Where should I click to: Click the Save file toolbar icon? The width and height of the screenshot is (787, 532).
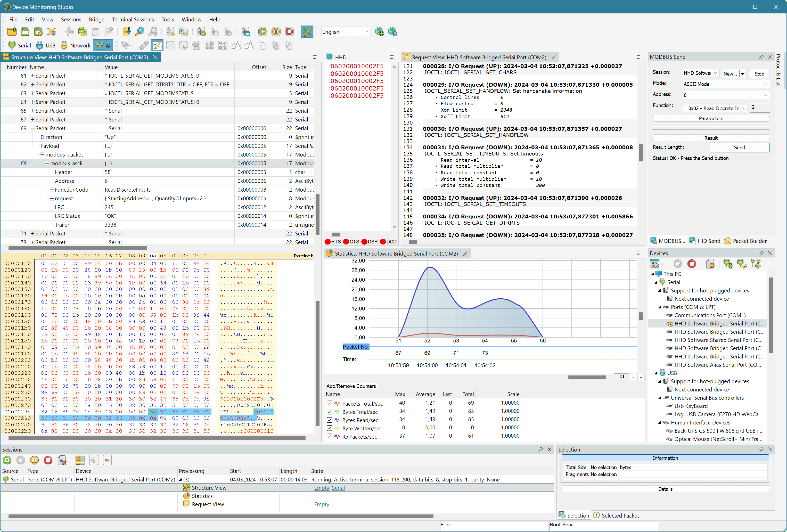pyautogui.click(x=25, y=32)
